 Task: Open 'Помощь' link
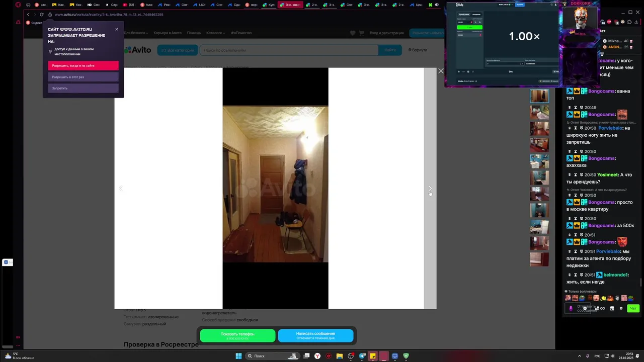[194, 33]
